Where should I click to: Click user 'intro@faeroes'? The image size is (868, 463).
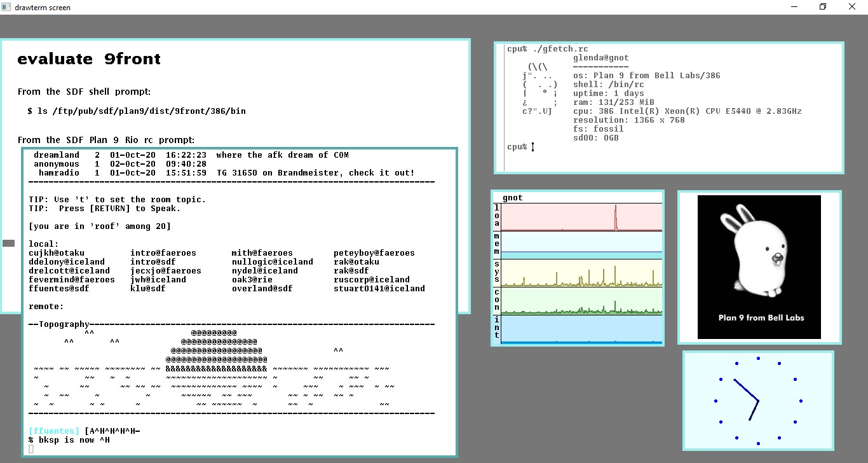163,253
